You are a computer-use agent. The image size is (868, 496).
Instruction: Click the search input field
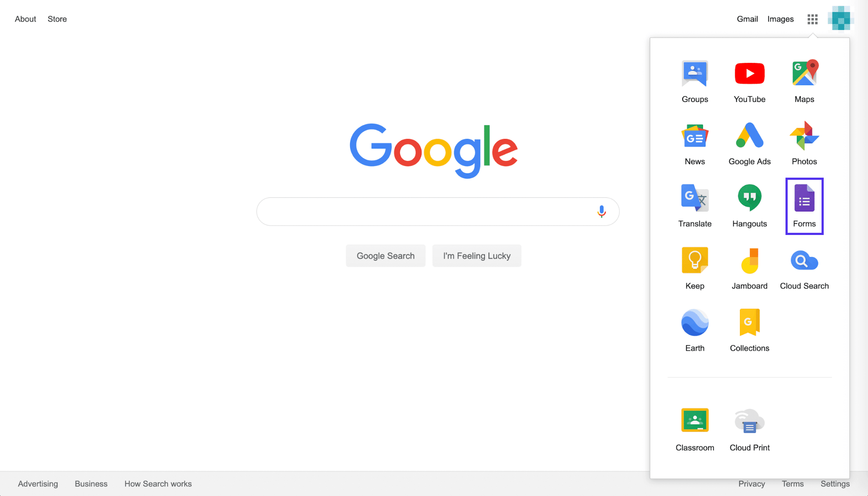pos(439,211)
